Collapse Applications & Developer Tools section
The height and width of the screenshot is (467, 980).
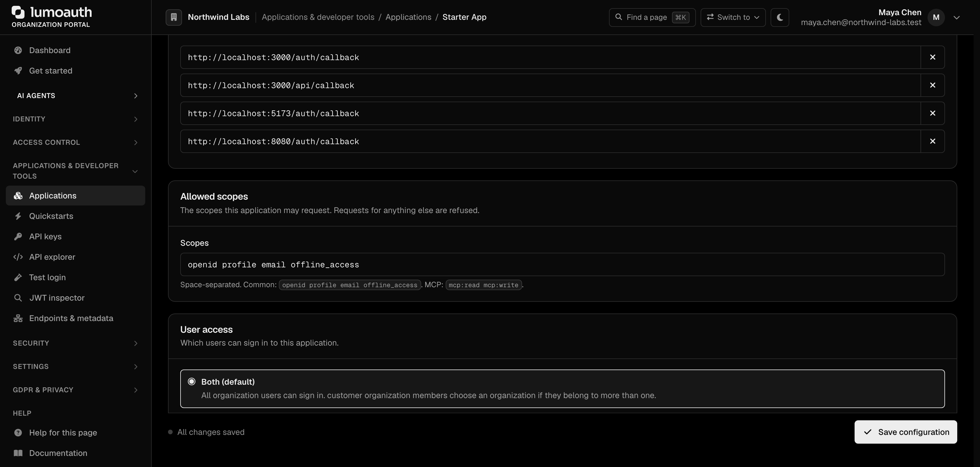tap(75, 171)
